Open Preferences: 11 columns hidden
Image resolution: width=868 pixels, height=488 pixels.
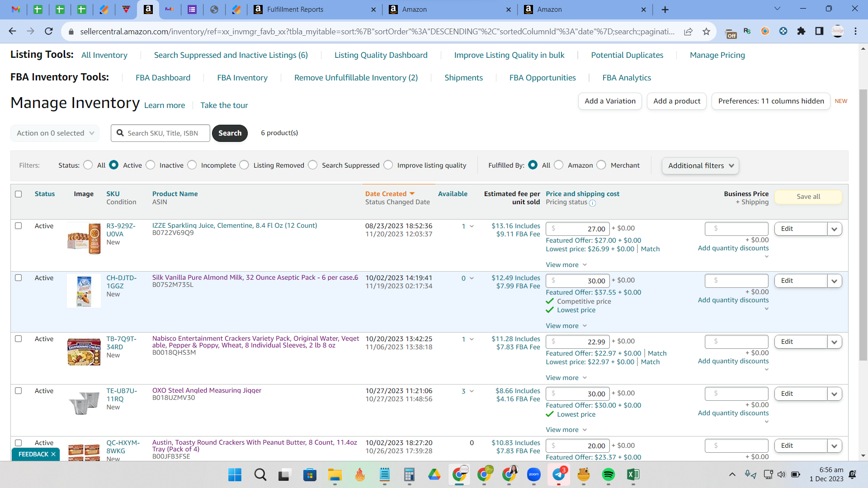click(x=771, y=101)
